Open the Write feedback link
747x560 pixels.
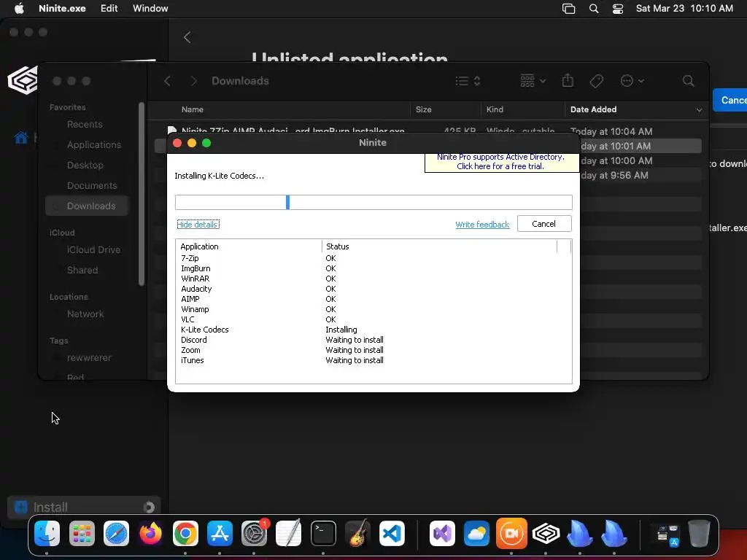click(482, 225)
